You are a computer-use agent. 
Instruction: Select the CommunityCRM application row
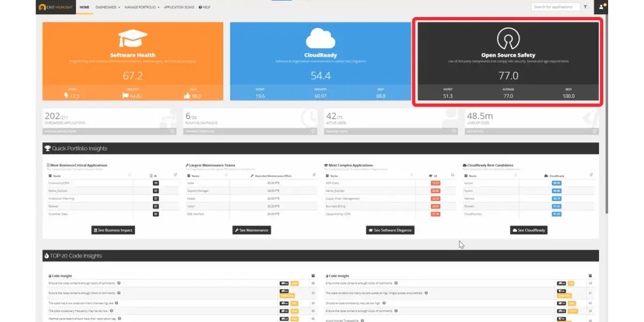[x=113, y=183]
